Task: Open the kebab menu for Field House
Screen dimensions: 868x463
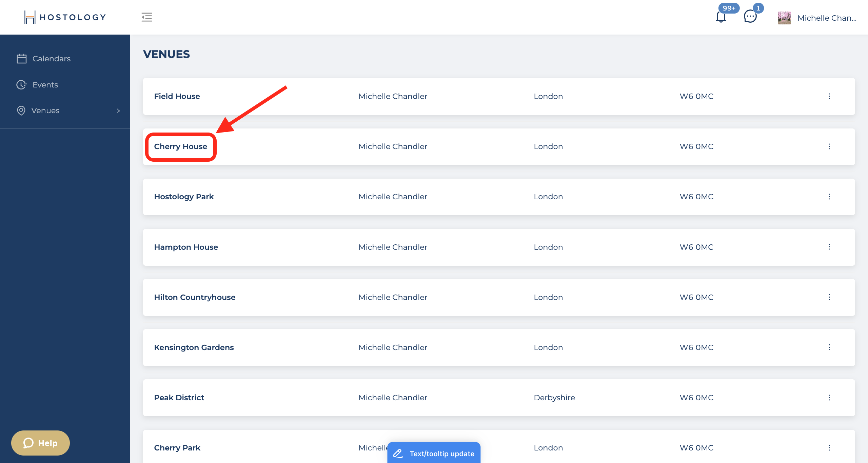Action: click(x=830, y=96)
